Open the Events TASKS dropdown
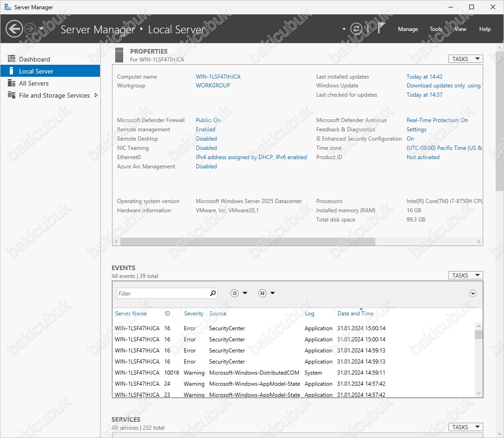This screenshot has height=438, width=504. click(x=466, y=275)
